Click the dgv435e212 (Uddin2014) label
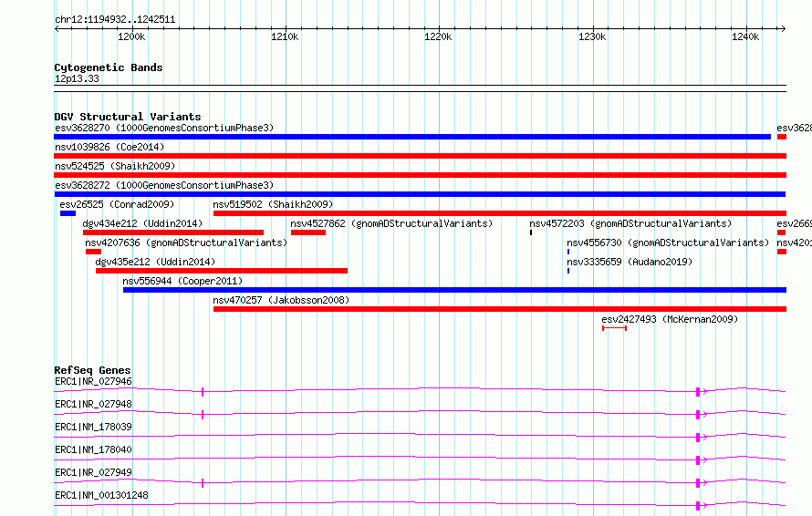Screen dimensions: 812x516 point(155,262)
